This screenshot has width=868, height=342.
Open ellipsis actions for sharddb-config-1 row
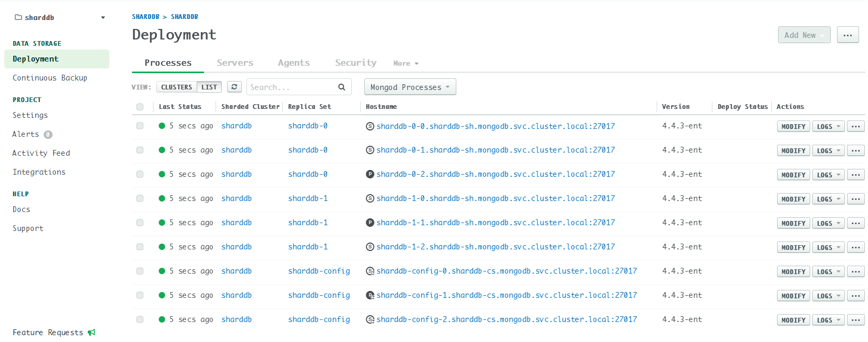[856, 296]
